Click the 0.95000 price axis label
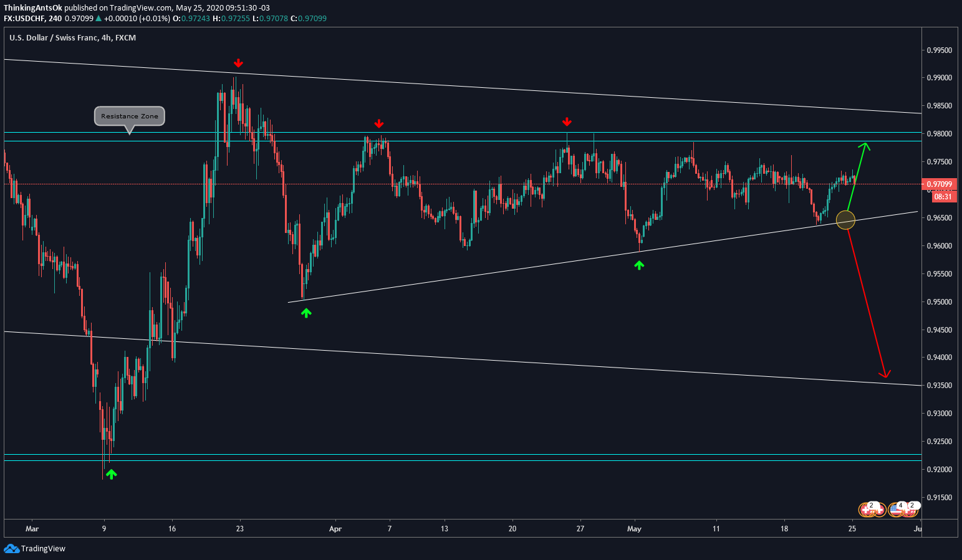962x560 pixels. pyautogui.click(x=938, y=302)
